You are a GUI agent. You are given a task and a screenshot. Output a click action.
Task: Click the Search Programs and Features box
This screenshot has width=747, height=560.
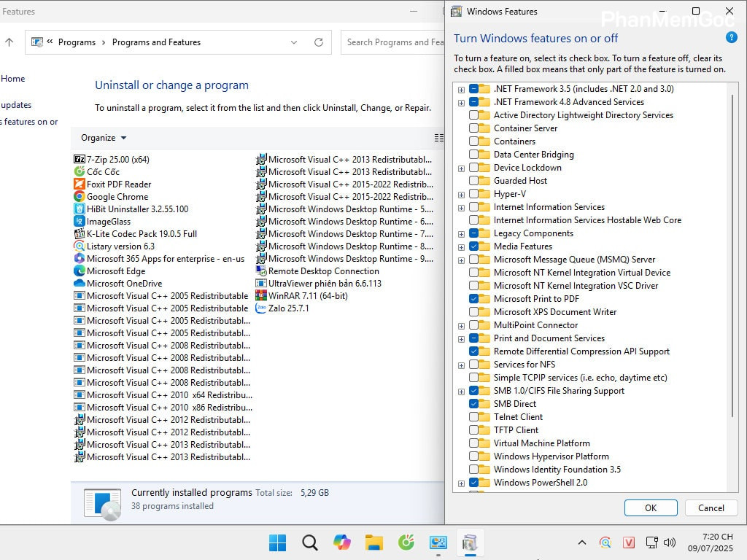coord(394,42)
